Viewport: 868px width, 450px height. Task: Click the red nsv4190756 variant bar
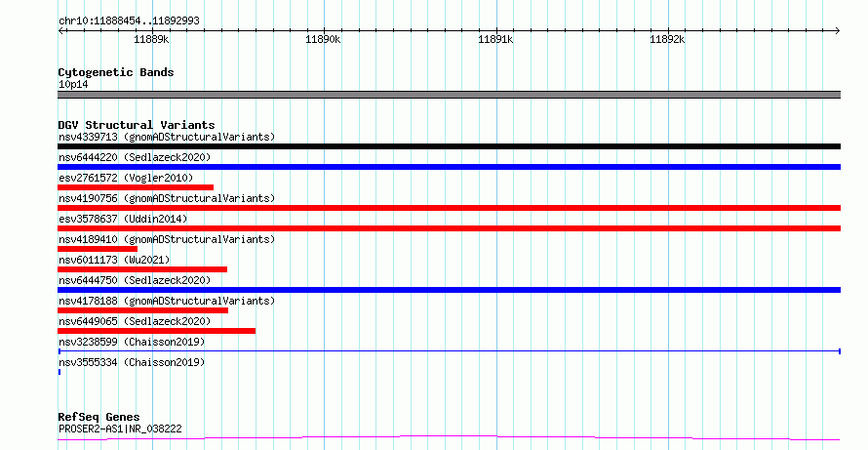click(x=449, y=208)
